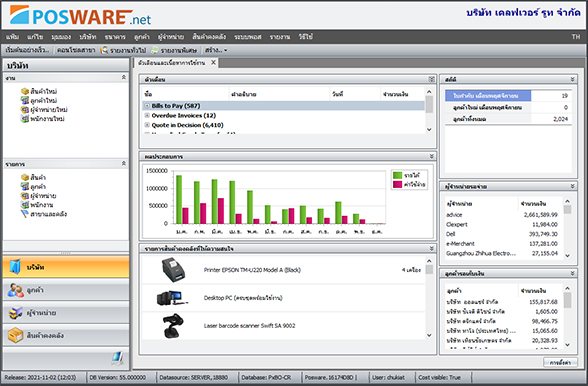Click the computer monitor icon below navigation bars
Screen dimensions: 588x386
117,359
